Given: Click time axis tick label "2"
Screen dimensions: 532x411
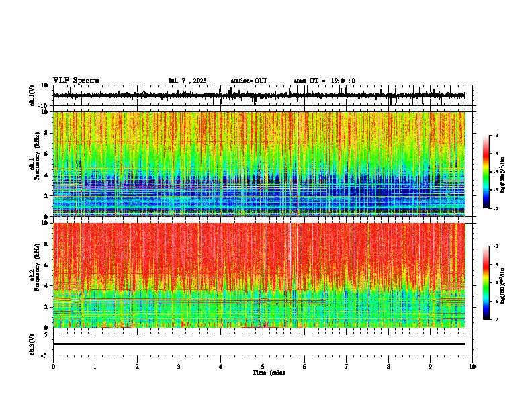Looking at the screenshot, I should [x=137, y=367].
